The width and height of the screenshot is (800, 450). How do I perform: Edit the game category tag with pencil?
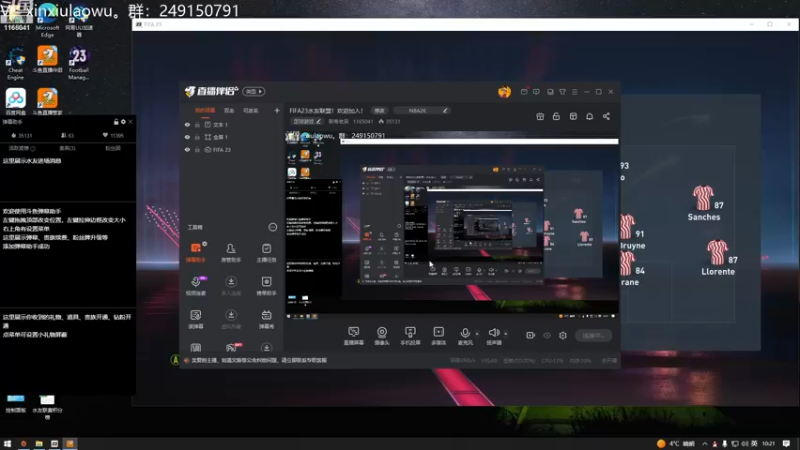(307, 121)
